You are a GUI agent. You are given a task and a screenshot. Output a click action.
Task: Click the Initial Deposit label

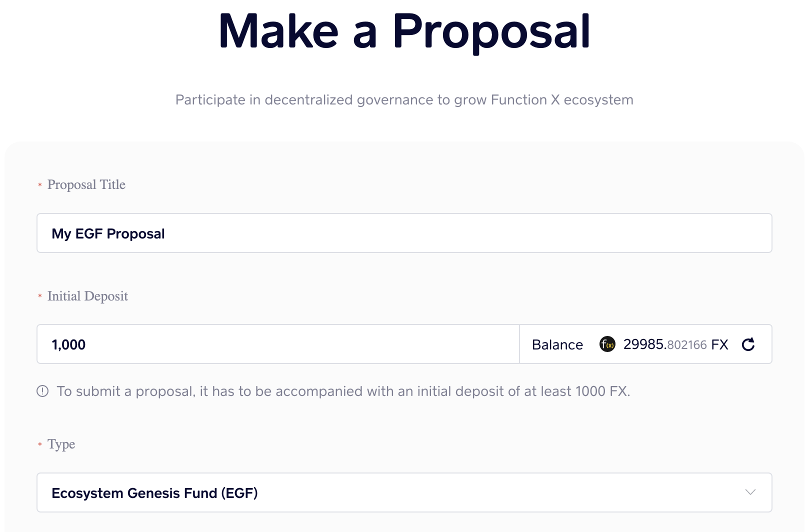pyautogui.click(x=87, y=296)
